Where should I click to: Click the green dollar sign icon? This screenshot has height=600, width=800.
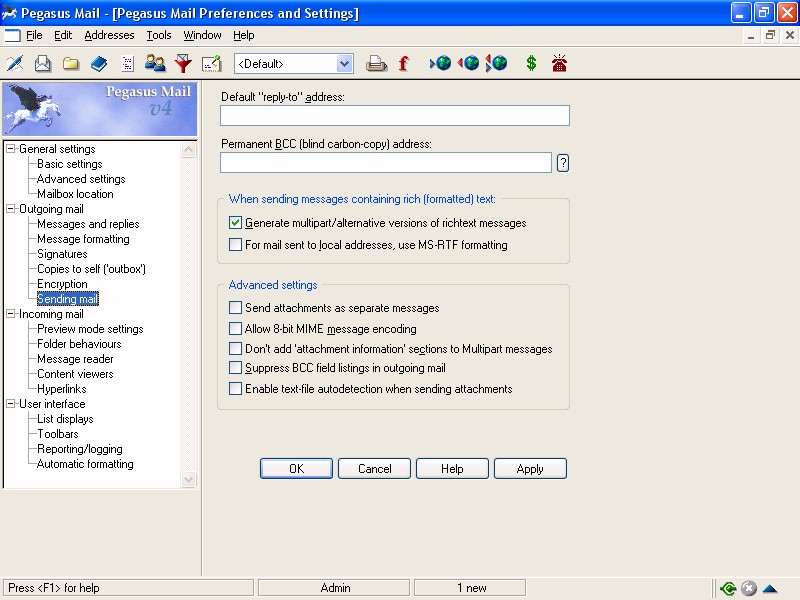[531, 63]
